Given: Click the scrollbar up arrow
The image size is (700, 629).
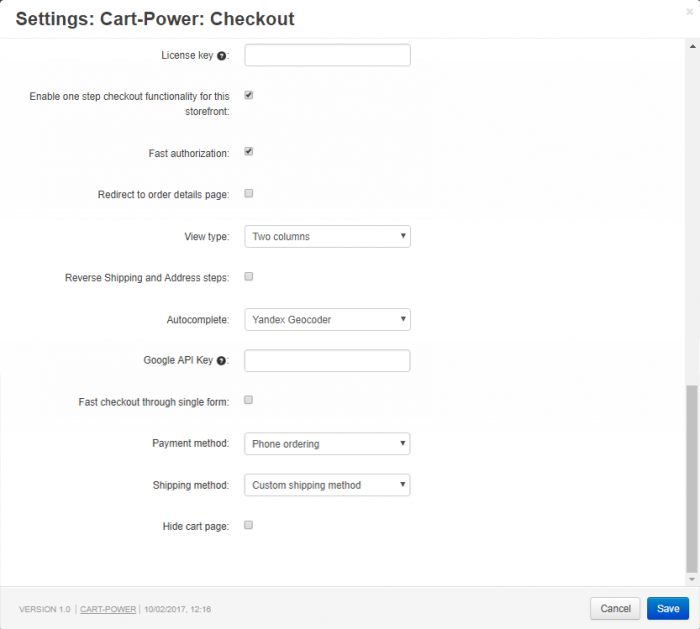Looking at the screenshot, I should pyautogui.click(x=692, y=46).
